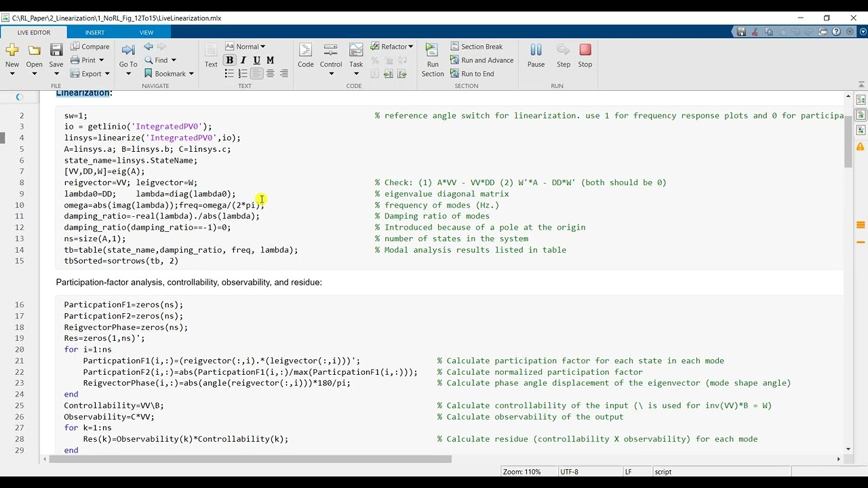Click Run and Advance
868x488 pixels.
point(481,60)
